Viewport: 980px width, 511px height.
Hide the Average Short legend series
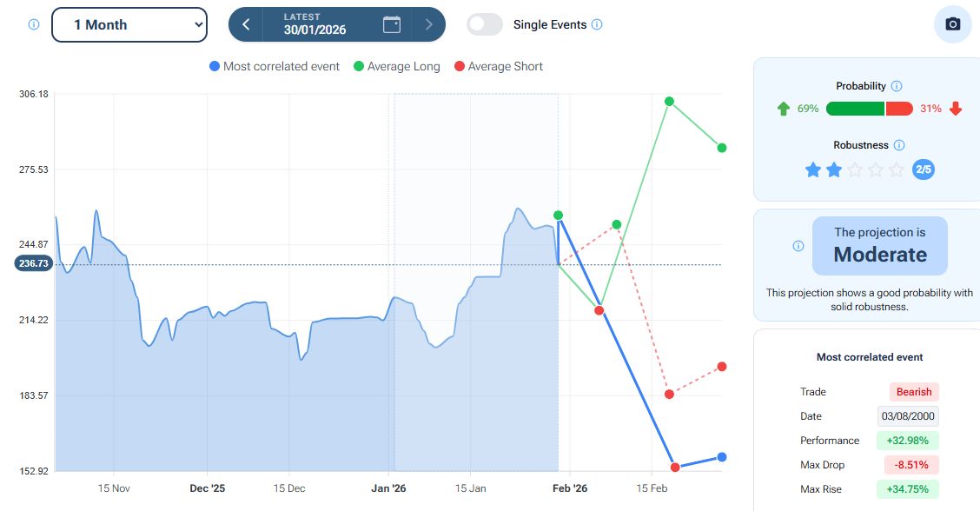coord(498,66)
